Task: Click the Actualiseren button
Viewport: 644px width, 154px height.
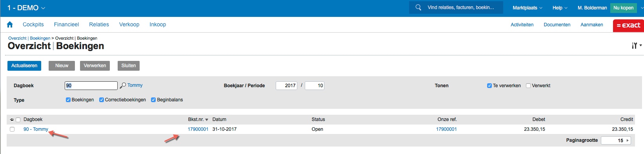Action: (24, 66)
